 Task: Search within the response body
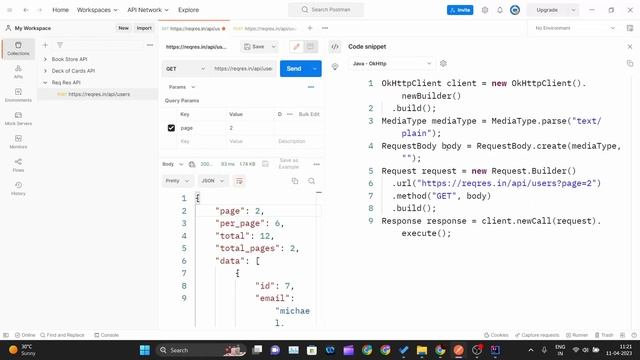click(x=311, y=181)
